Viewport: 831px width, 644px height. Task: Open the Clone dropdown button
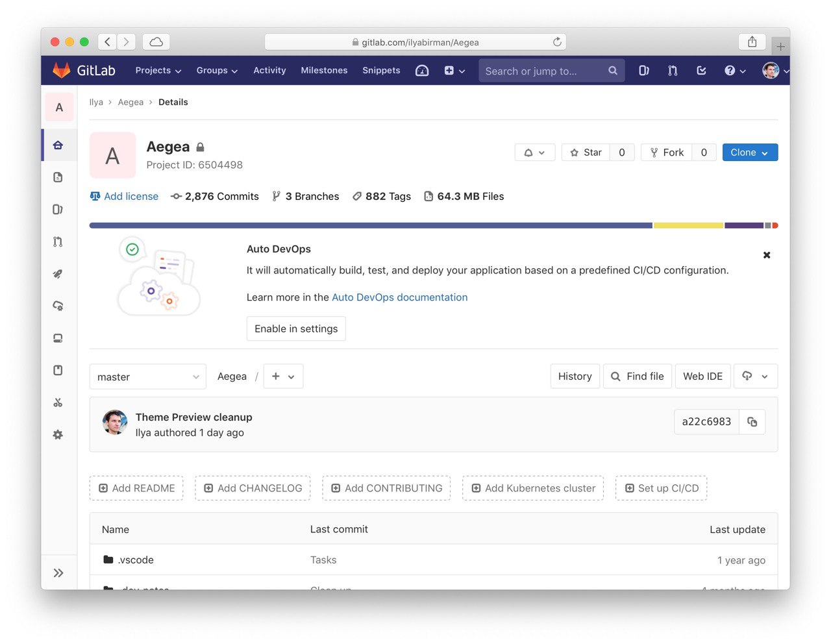(x=750, y=153)
